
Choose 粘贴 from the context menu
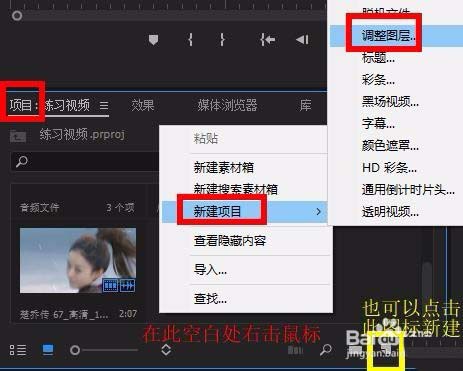(x=206, y=138)
